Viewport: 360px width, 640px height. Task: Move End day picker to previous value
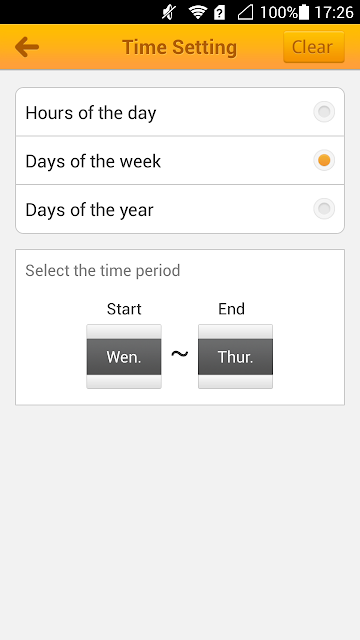pyautogui.click(x=236, y=331)
